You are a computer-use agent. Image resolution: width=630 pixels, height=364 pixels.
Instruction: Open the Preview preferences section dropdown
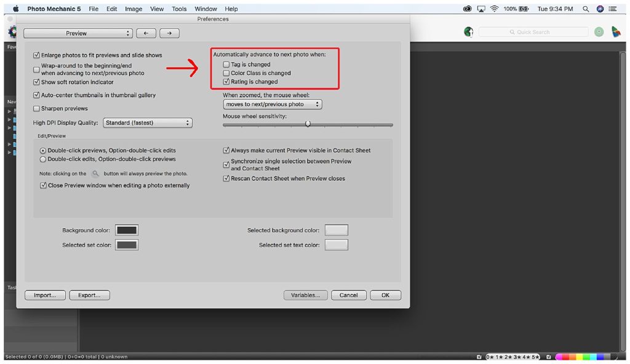point(78,33)
